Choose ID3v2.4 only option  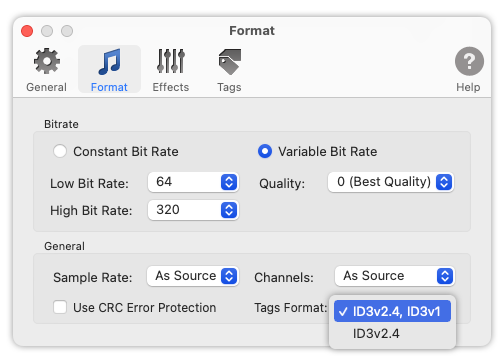point(392,333)
